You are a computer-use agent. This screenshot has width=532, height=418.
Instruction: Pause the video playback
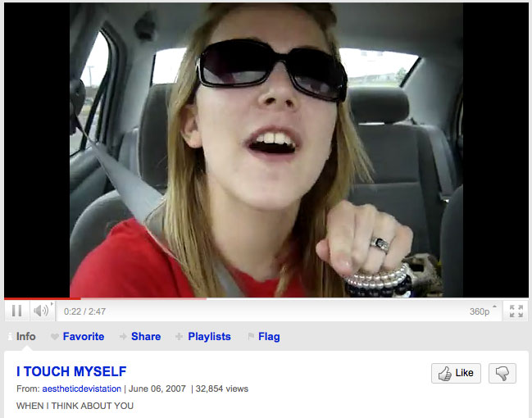(17, 311)
